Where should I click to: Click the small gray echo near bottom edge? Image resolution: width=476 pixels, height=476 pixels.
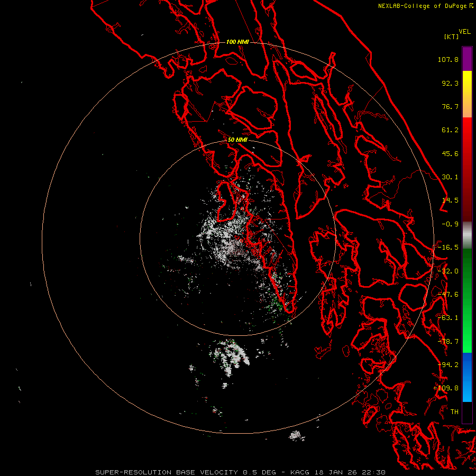[x=297, y=436]
